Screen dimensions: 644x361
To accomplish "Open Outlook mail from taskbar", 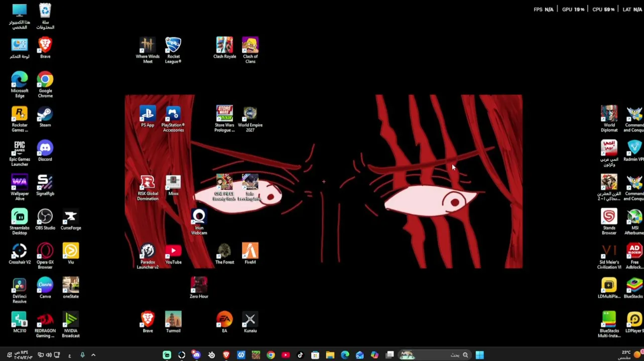I will coord(359,355).
